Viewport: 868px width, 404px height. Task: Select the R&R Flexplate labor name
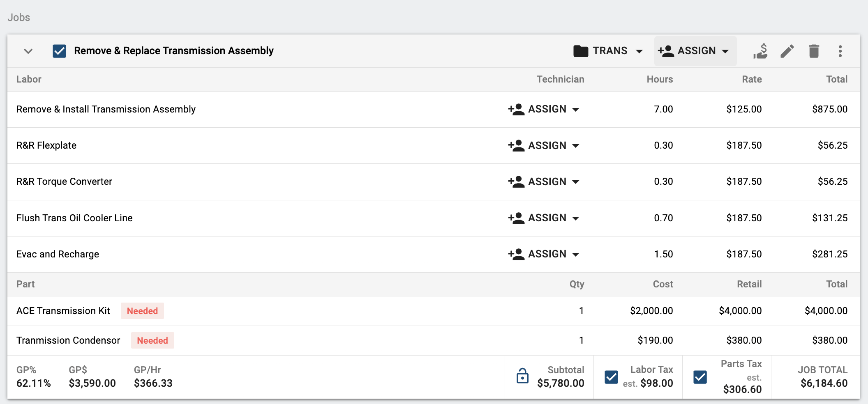46,145
